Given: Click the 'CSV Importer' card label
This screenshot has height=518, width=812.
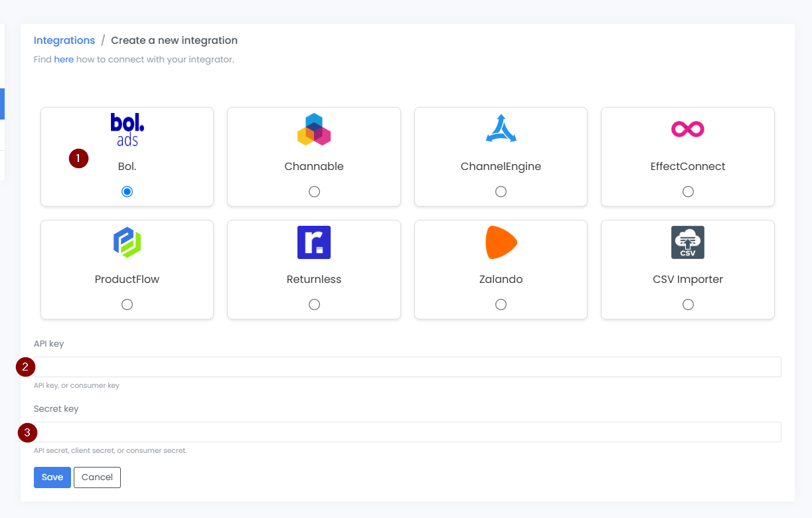Looking at the screenshot, I should [x=688, y=279].
